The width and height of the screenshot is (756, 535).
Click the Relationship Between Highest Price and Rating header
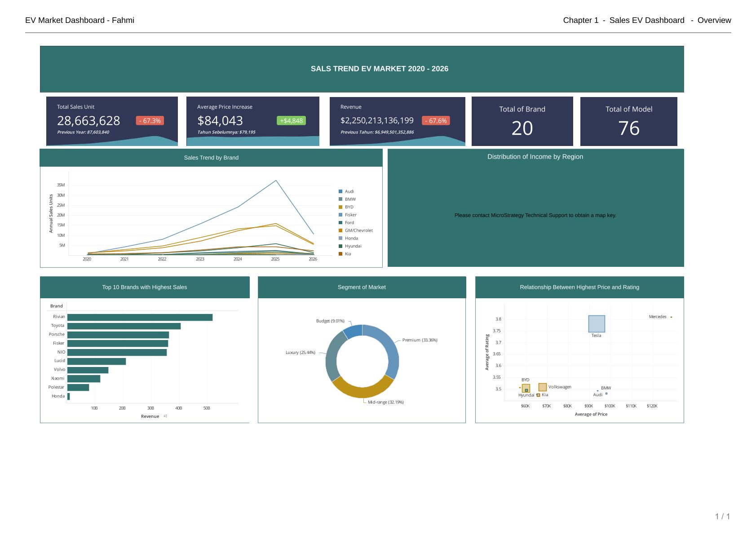click(x=579, y=287)
